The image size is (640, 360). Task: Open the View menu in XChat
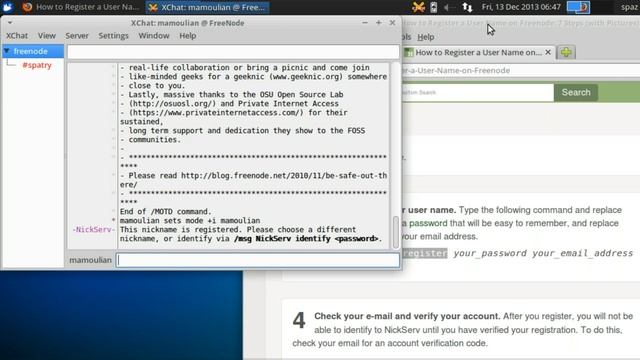[x=47, y=36]
